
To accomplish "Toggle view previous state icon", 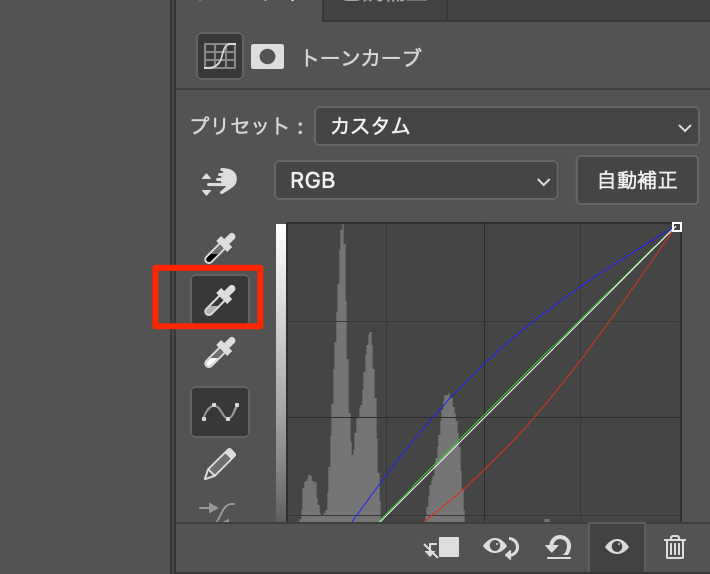I will pyautogui.click(x=500, y=547).
